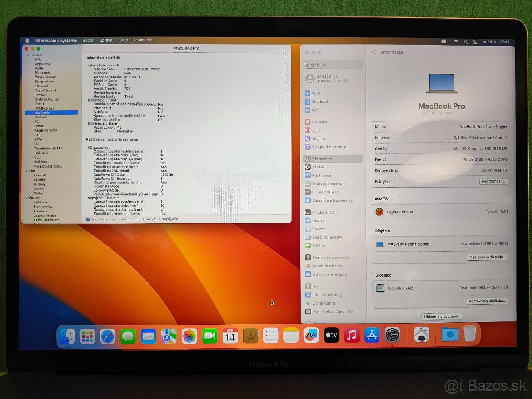This screenshot has width=532, height=399.
Task: Open Touch ID a heslo settings
Action: click(320, 266)
